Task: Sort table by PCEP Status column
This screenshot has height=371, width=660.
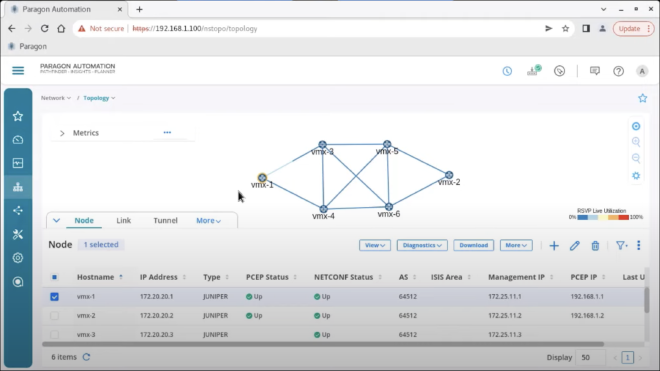Action: [271, 277]
